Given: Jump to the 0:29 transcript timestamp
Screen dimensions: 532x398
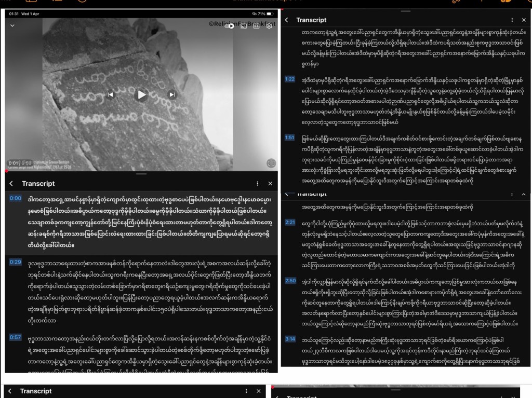Looking at the screenshot, I should tap(16, 262).
